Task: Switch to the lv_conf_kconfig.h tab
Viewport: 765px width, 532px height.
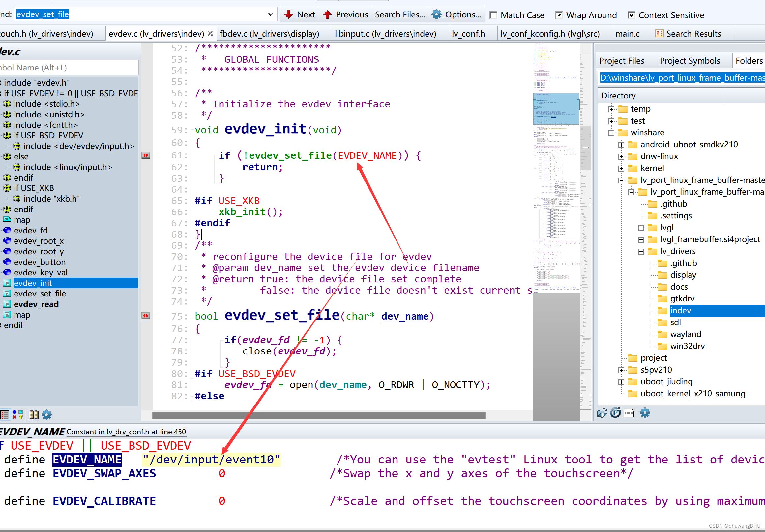Action: coord(550,34)
